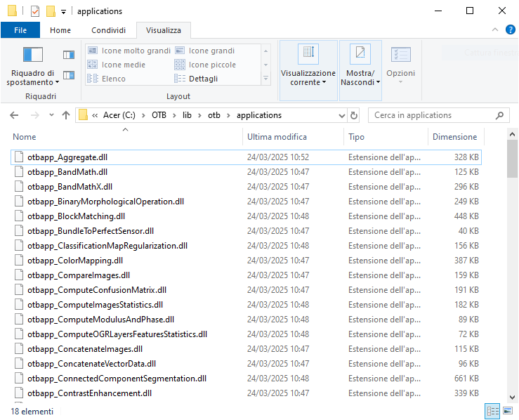Image resolution: width=519 pixels, height=420 pixels.
Task: Switch to the Home tab
Action: 60,30
